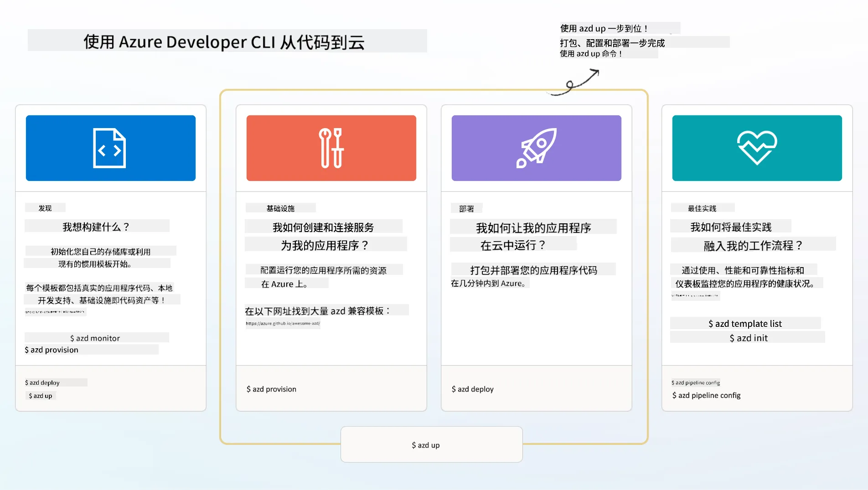This screenshot has height=490, width=868.
Task: Select the heading '我想构建什么？'
Action: tap(96, 227)
